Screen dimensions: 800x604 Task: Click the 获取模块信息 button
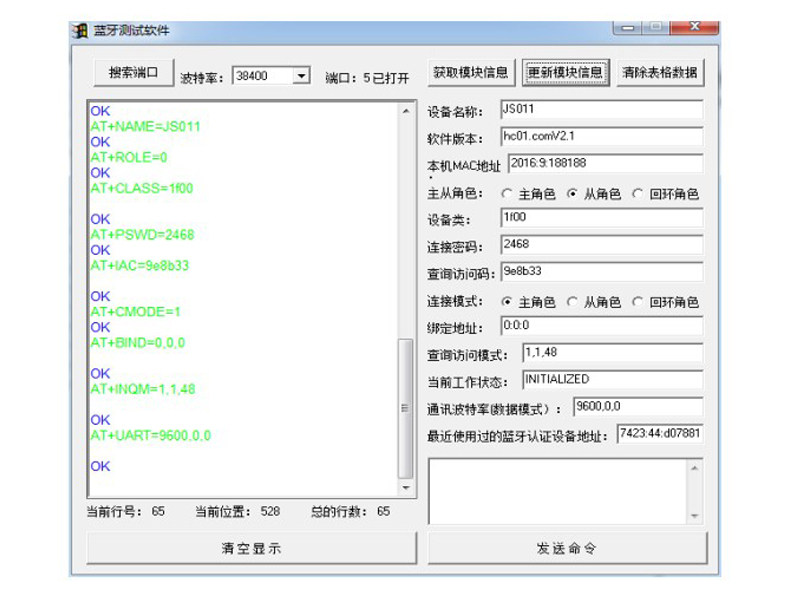[x=471, y=72]
